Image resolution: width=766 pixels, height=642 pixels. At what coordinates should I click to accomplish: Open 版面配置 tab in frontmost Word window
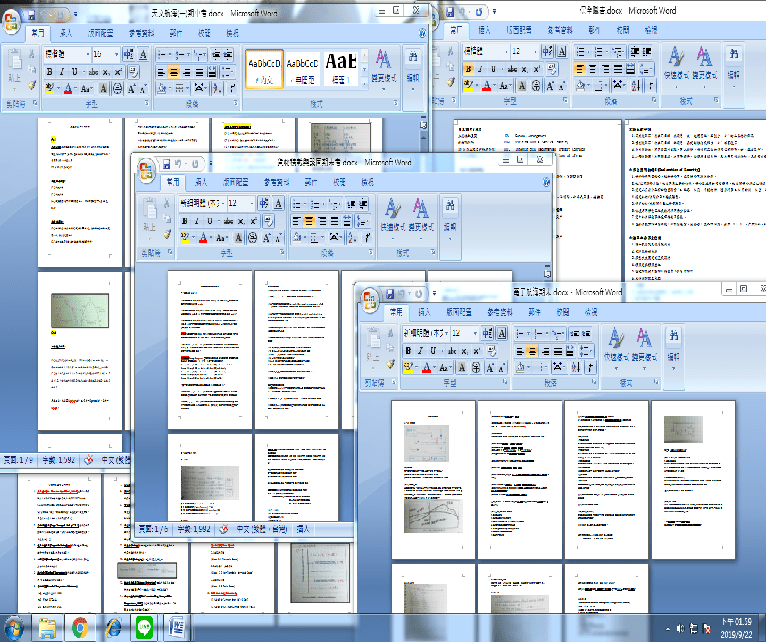(459, 312)
